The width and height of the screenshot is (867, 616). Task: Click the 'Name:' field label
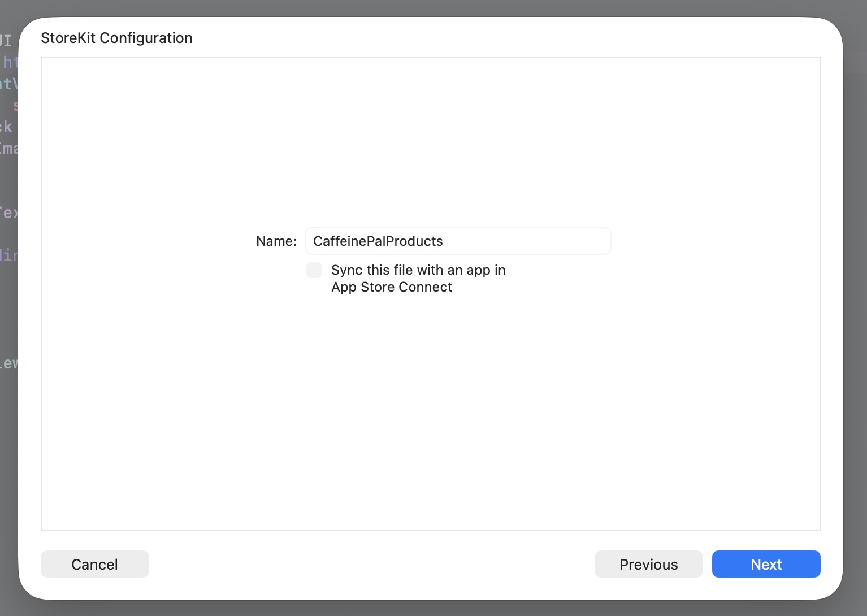pyautogui.click(x=276, y=241)
